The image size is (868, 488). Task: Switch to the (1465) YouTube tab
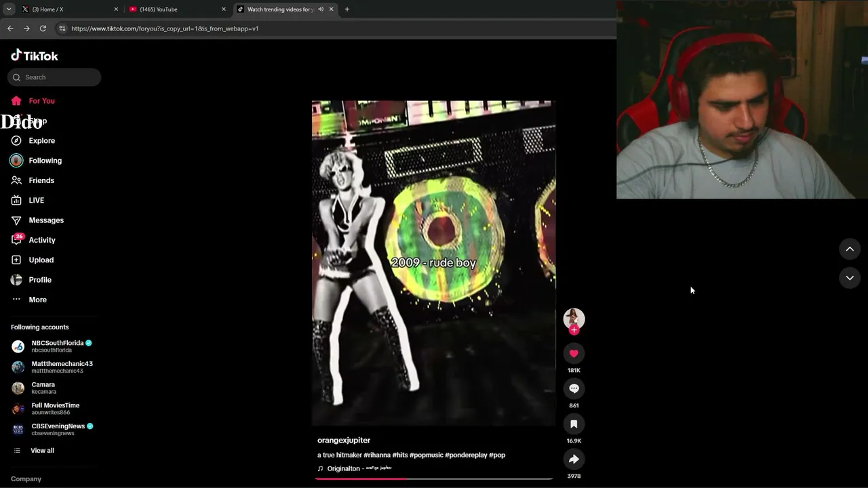coord(178,9)
